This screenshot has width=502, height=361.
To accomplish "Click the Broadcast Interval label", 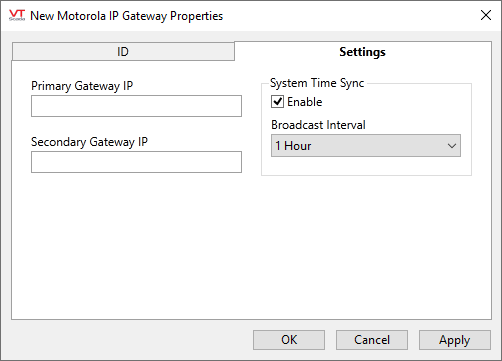I will [318, 125].
